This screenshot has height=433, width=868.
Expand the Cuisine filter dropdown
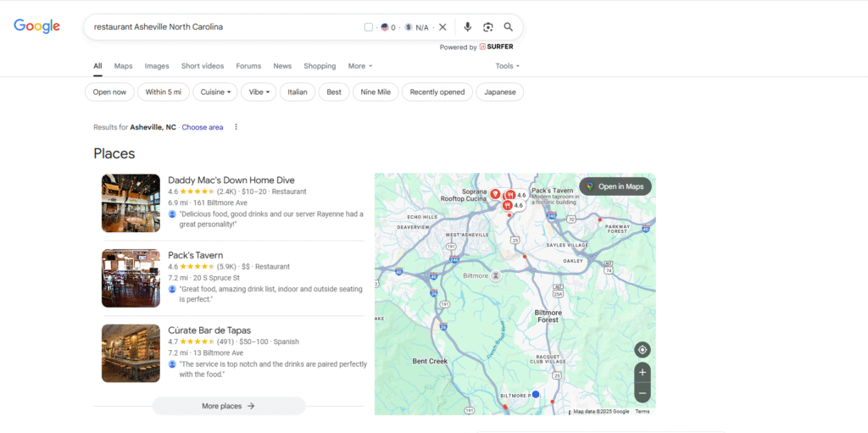pyautogui.click(x=215, y=92)
